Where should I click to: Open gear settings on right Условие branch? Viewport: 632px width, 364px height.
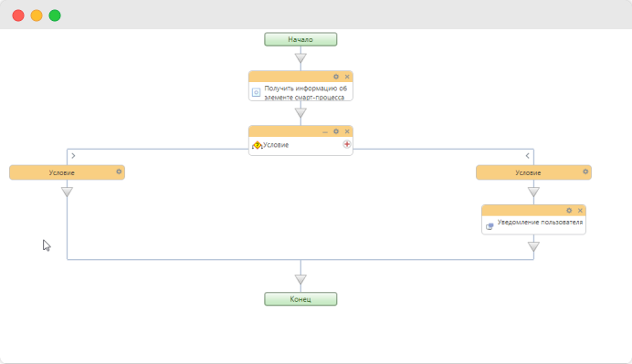click(x=585, y=172)
